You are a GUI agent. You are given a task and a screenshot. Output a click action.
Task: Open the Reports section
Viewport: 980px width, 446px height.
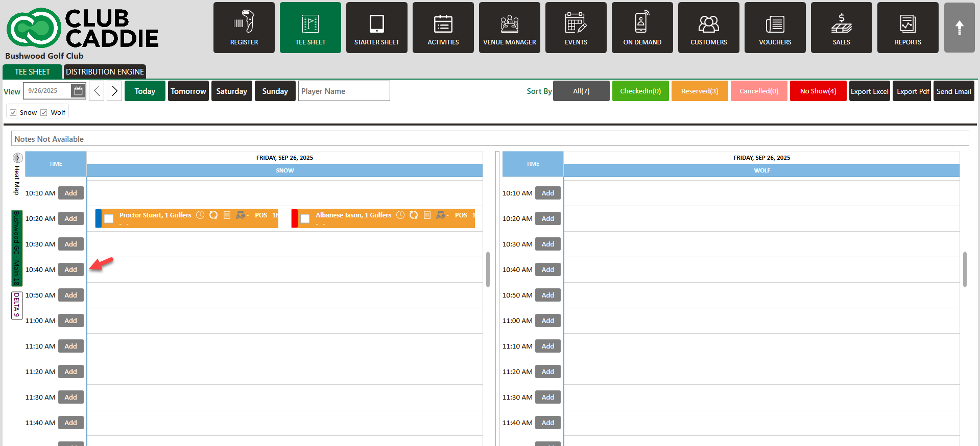[907, 28]
